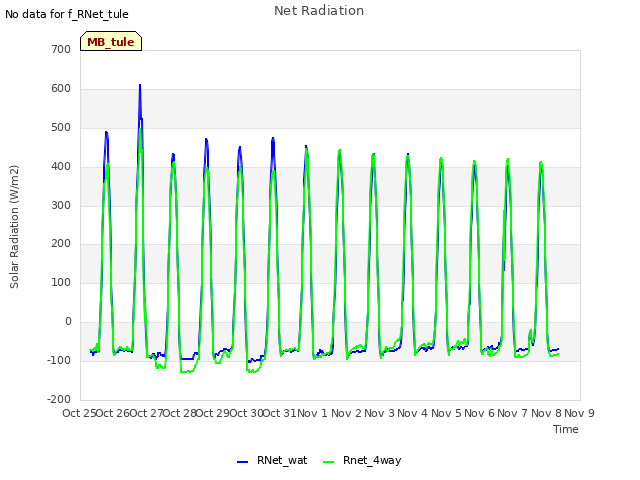The width and height of the screenshot is (640, 480).
Task: Click the -200 y-axis tick label
Action: point(59,399)
